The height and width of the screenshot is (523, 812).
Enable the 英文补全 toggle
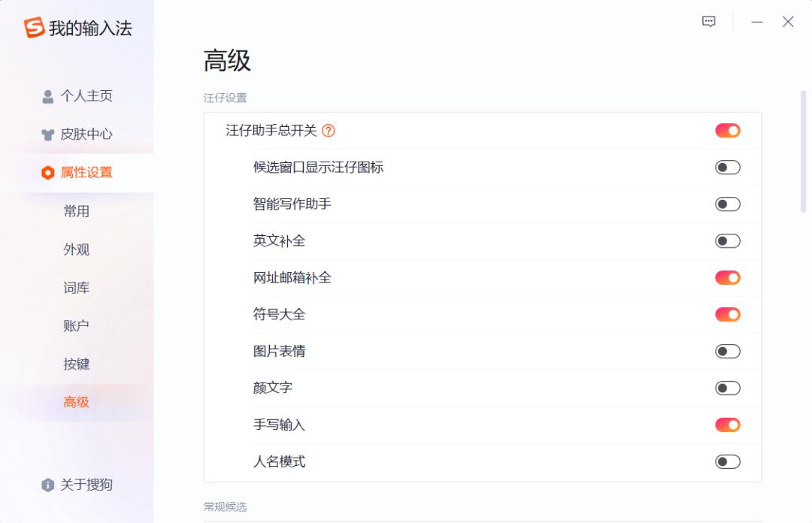pos(727,240)
